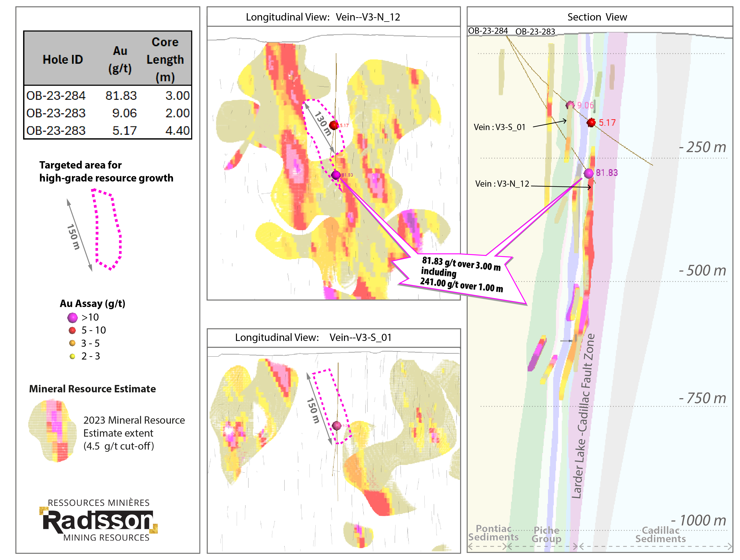
Task: Click the OB-23-283 label in Section View
Action: point(535,32)
